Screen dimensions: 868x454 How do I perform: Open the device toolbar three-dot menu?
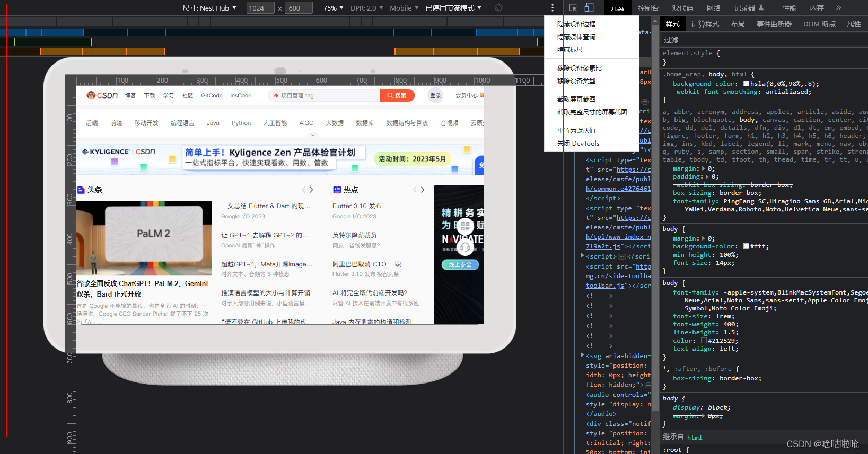553,8
